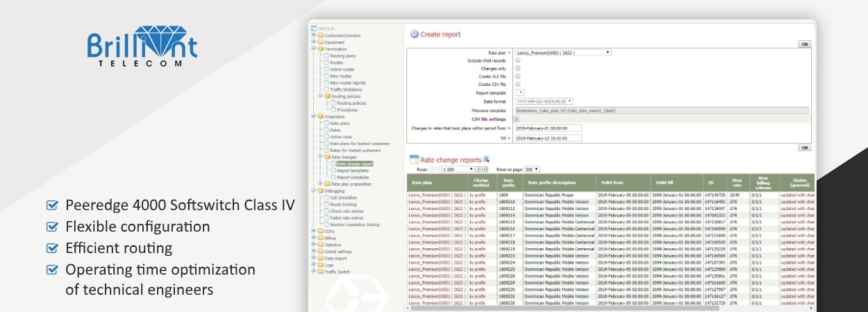Click the Global settings folder icon
Image resolution: width=868 pixels, height=312 pixels.
click(322, 252)
